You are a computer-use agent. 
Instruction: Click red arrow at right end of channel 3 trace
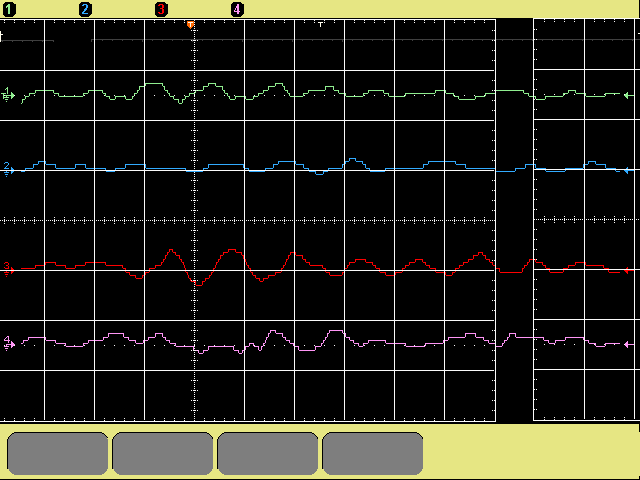pyautogui.click(x=629, y=270)
